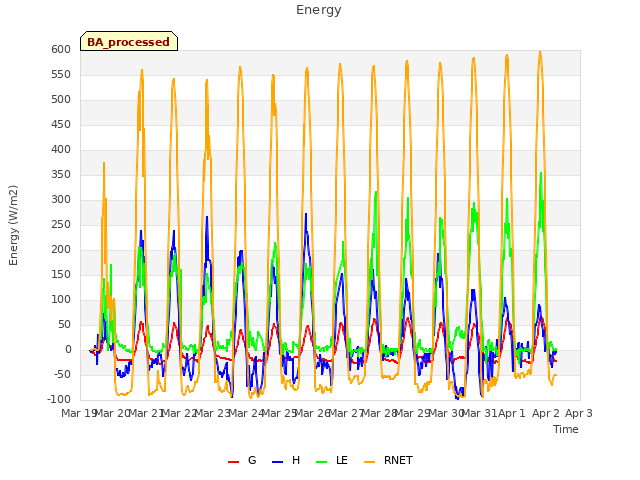
Task: Click the '100' y-axis tick label
Action: (61, 300)
